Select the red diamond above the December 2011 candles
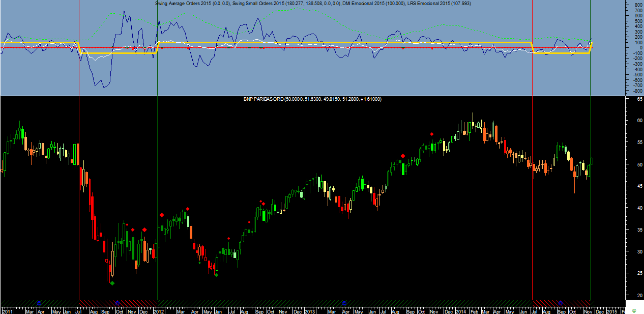Screen dimensions: 644x314 pyautogui.click(x=144, y=230)
